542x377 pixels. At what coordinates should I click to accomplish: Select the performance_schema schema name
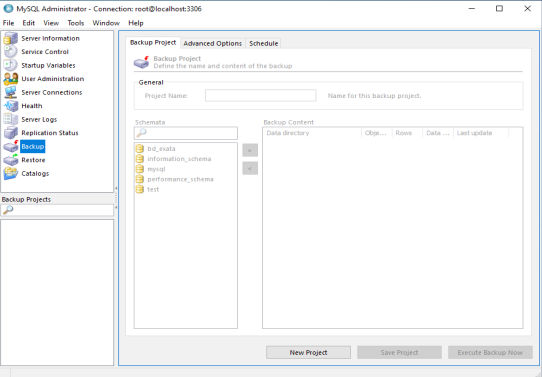pyautogui.click(x=180, y=179)
